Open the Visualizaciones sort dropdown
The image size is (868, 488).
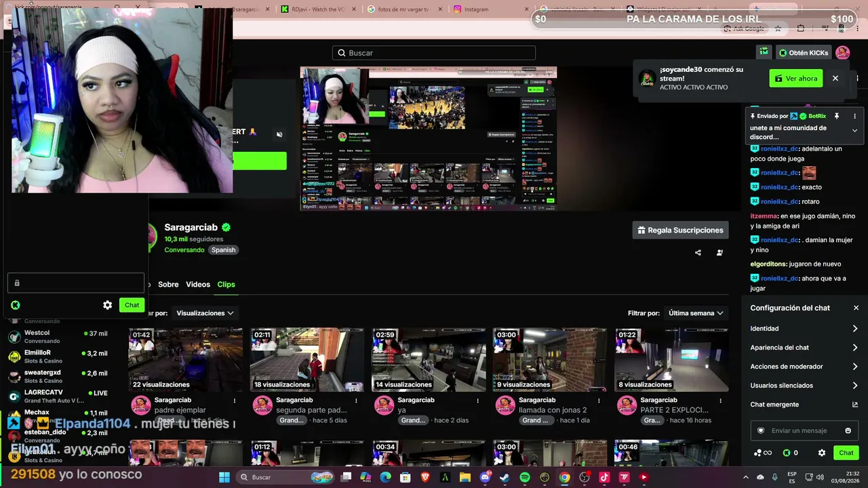205,313
